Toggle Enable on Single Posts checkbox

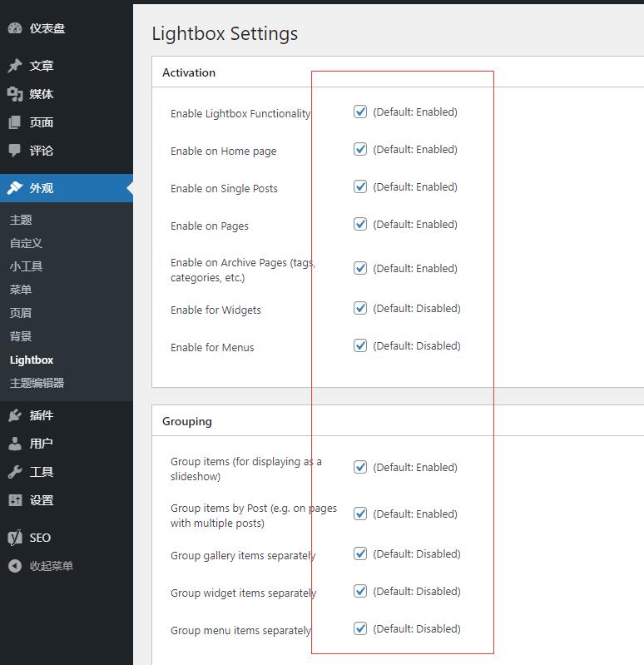coord(360,186)
